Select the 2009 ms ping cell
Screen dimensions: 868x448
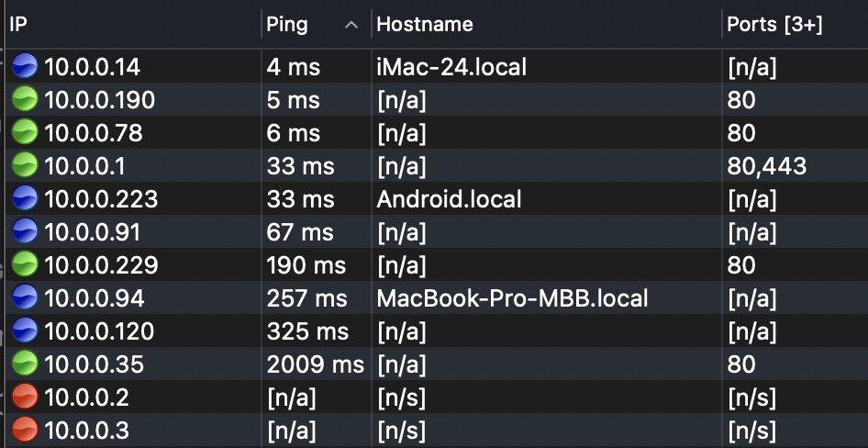[315, 364]
